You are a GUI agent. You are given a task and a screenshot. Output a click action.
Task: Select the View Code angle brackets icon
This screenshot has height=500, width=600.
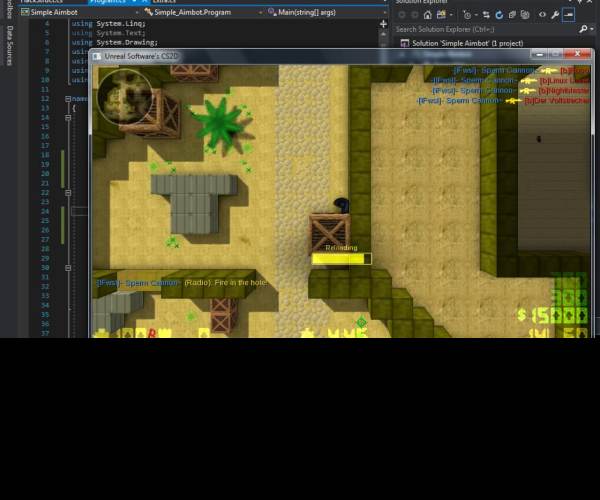pyautogui.click(x=543, y=15)
